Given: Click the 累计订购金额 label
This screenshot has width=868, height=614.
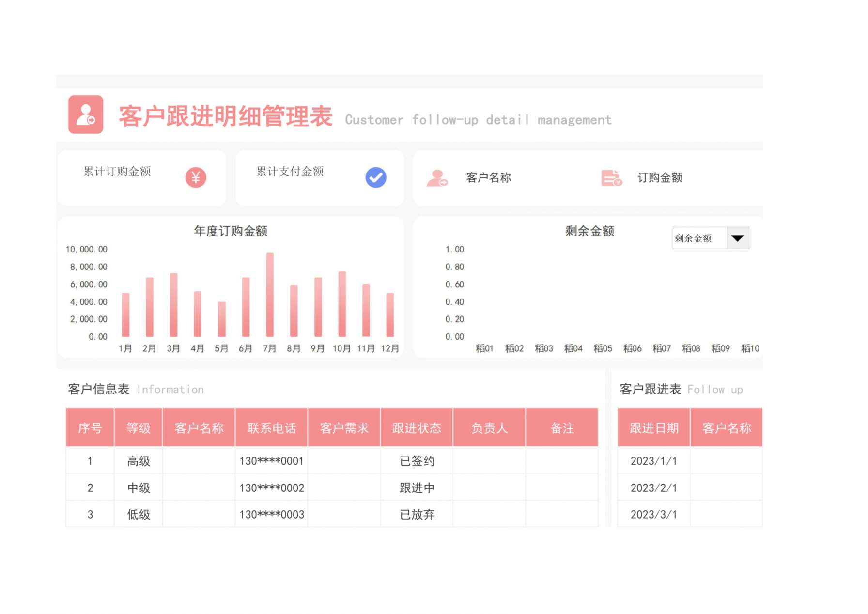Looking at the screenshot, I should 117,171.
